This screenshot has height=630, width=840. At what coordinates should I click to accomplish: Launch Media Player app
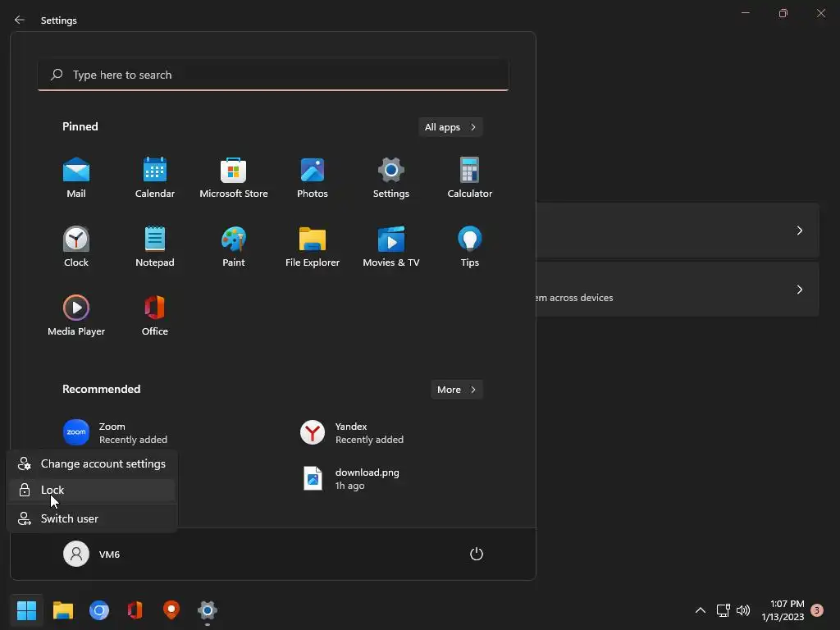76,316
